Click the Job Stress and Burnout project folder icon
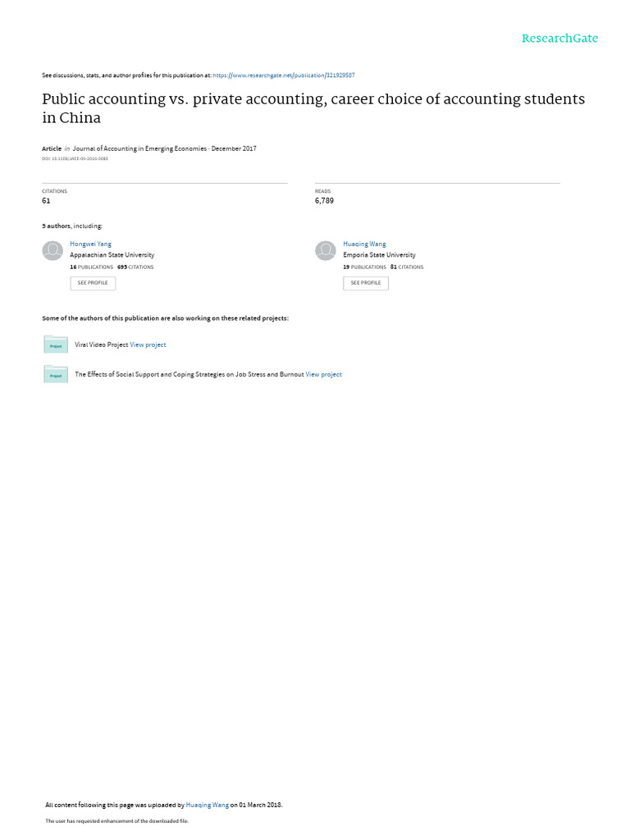 (56, 374)
